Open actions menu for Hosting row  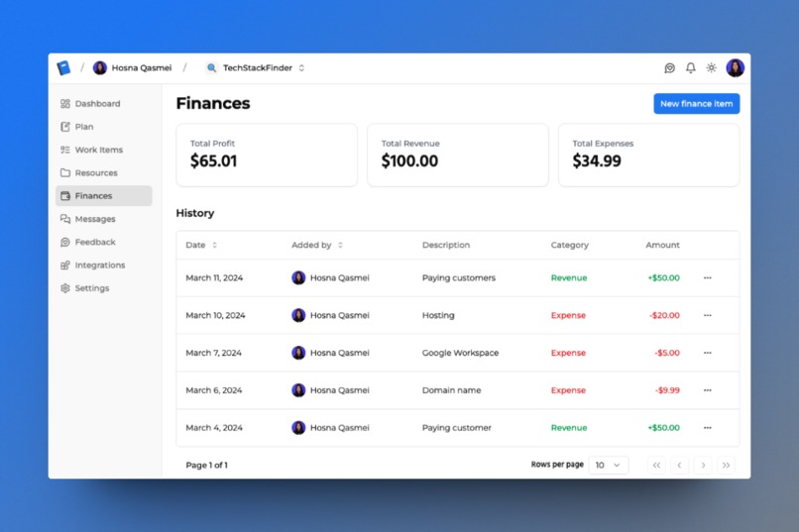707,316
